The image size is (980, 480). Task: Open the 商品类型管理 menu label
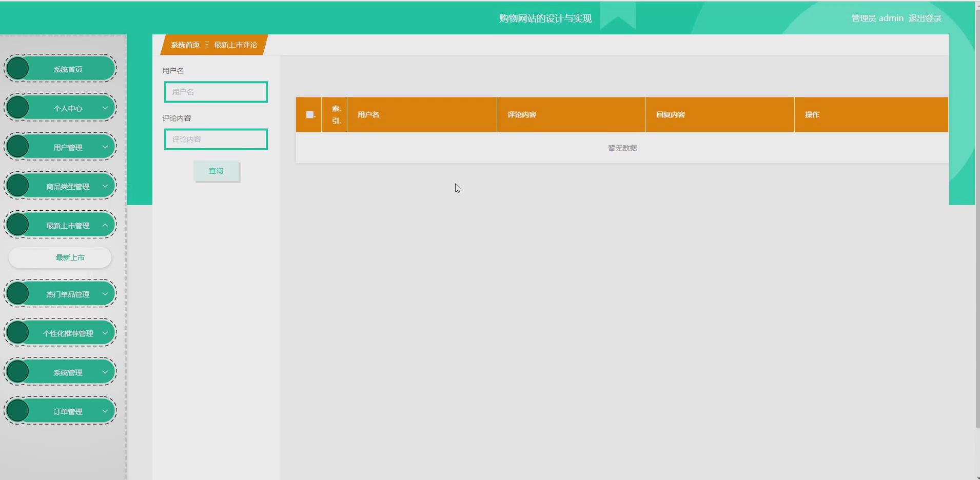click(68, 186)
